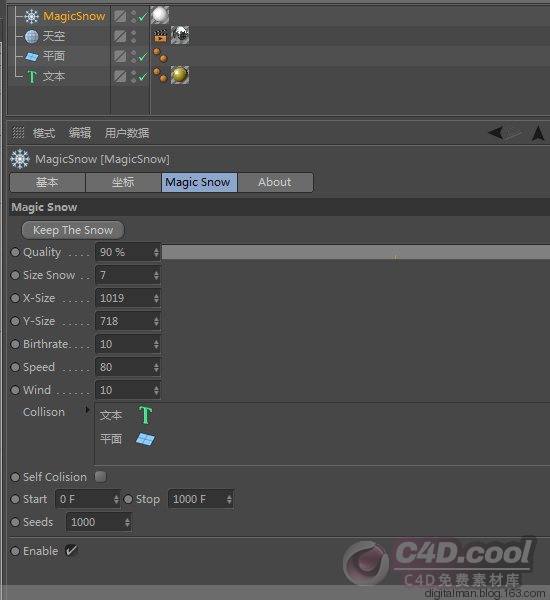550x600 pixels.
Task: Click the Keep The Snow button
Action: (x=73, y=230)
